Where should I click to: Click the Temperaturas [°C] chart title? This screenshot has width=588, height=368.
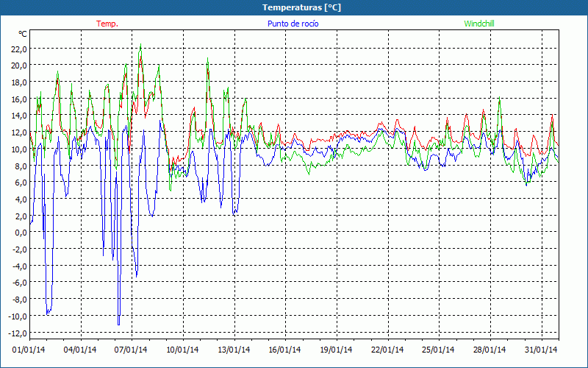pos(301,7)
